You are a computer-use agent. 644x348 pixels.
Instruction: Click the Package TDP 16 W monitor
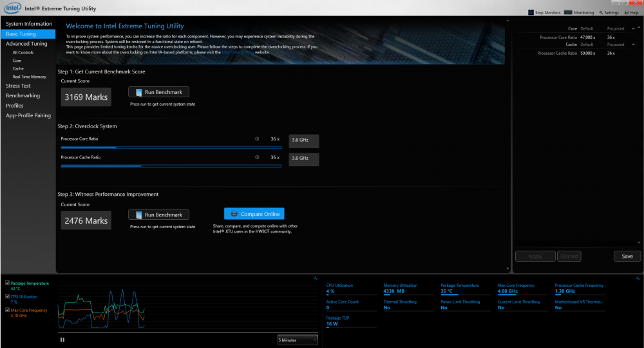[x=351, y=322]
